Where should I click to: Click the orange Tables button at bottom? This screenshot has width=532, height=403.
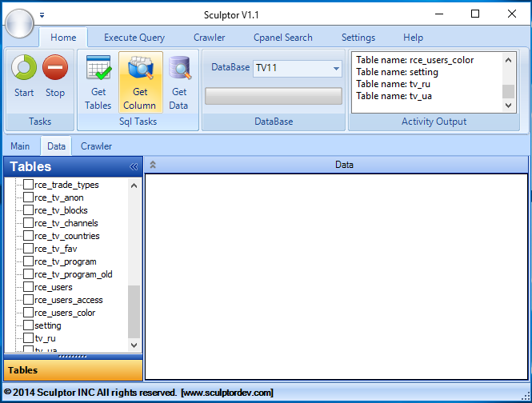(73, 370)
